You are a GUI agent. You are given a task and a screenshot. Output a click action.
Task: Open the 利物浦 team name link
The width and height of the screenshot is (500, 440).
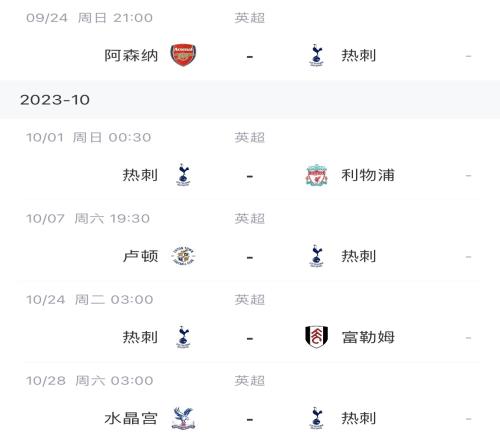click(368, 175)
